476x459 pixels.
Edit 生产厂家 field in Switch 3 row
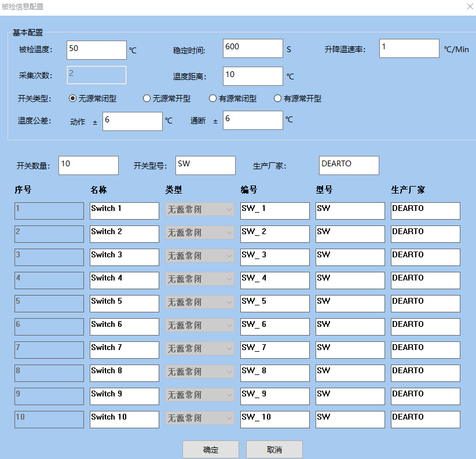click(426, 257)
